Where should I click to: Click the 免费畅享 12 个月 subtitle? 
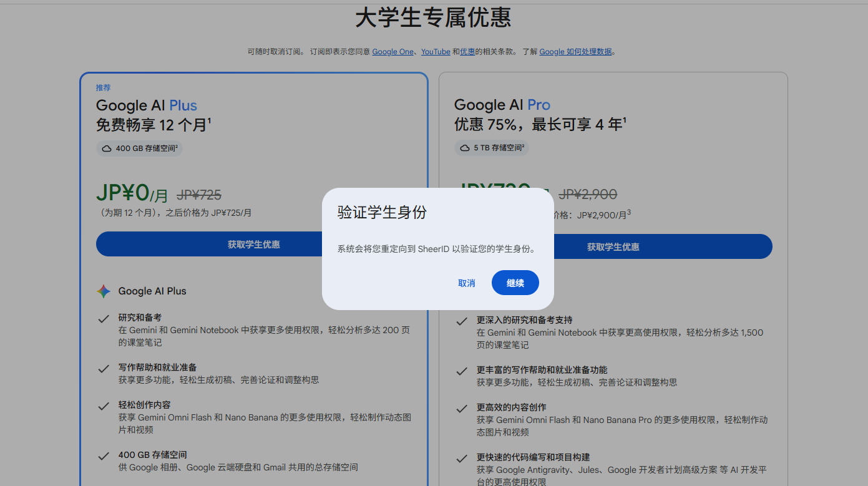[x=154, y=125]
